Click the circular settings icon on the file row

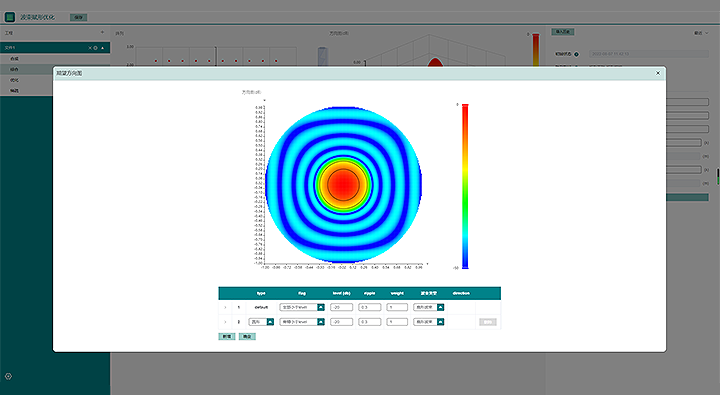pyautogui.click(x=96, y=48)
